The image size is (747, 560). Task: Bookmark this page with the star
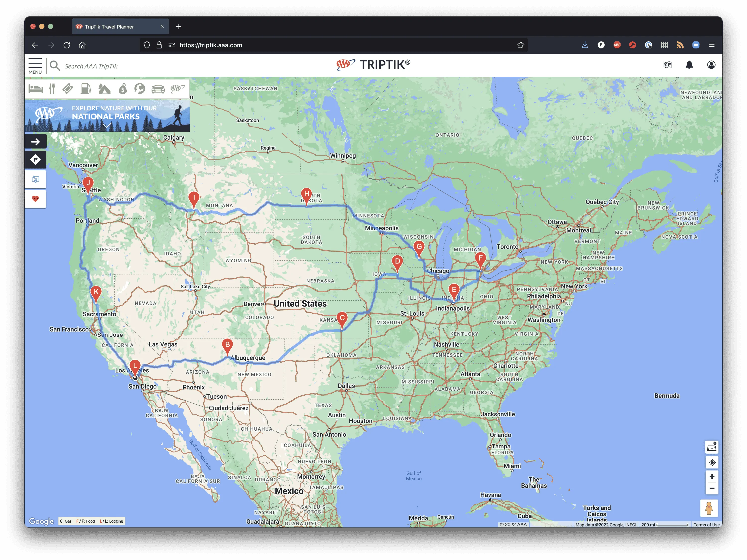(521, 45)
